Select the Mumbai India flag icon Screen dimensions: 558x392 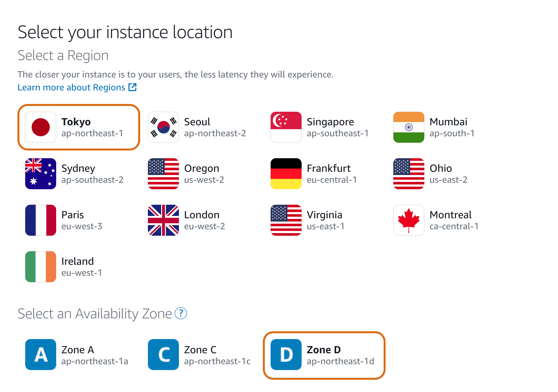point(409,127)
